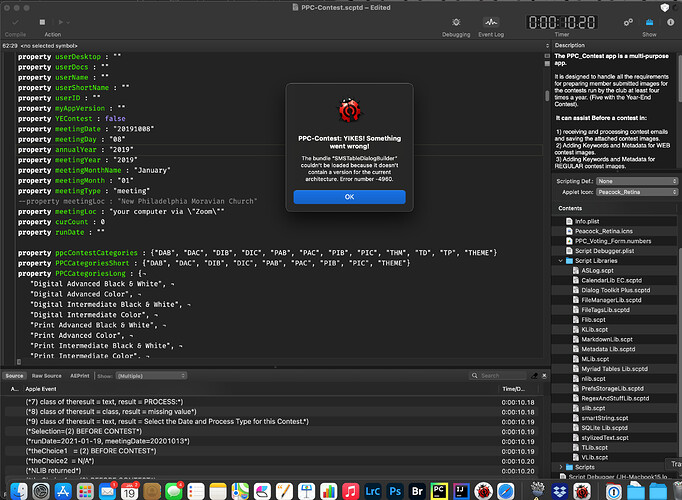This screenshot has height=500, width=682.
Task: Open Calendar in the Dock
Action: pos(129,491)
